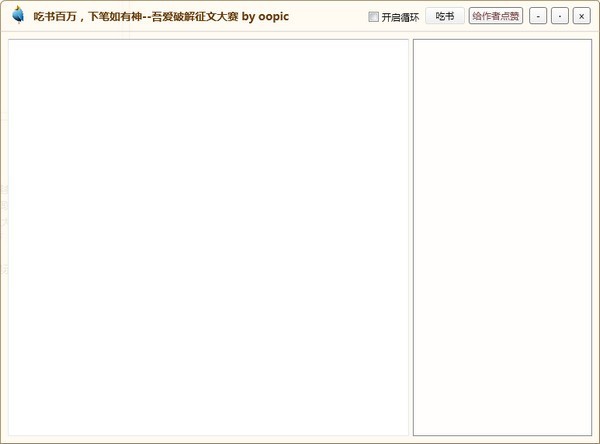Focus the main left content box

[209, 237]
